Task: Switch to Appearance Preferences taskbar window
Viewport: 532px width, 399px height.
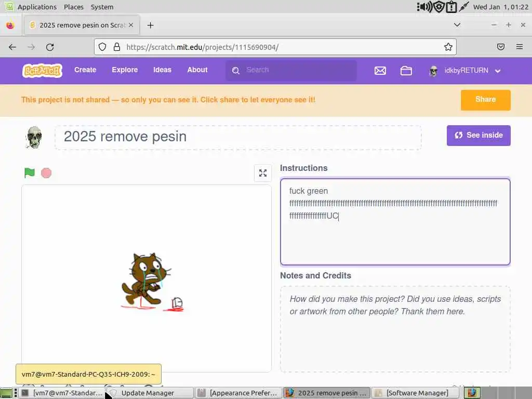Action: click(238, 393)
